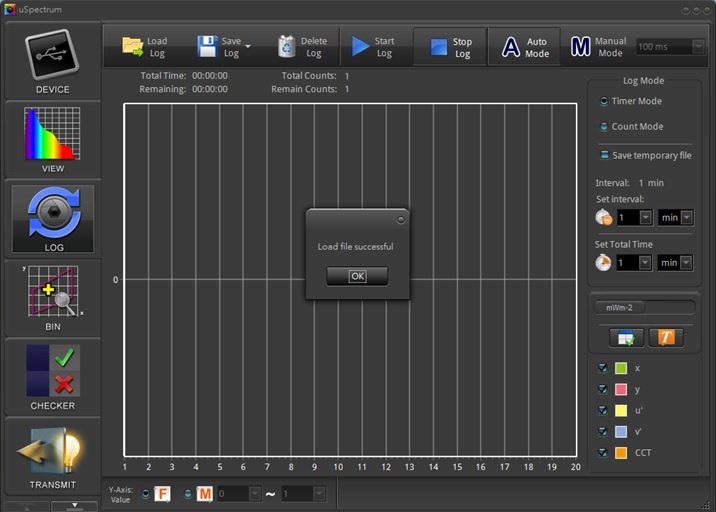Image resolution: width=716 pixels, height=512 pixels.
Task: Toggle the CCT series checkbox
Action: point(603,452)
